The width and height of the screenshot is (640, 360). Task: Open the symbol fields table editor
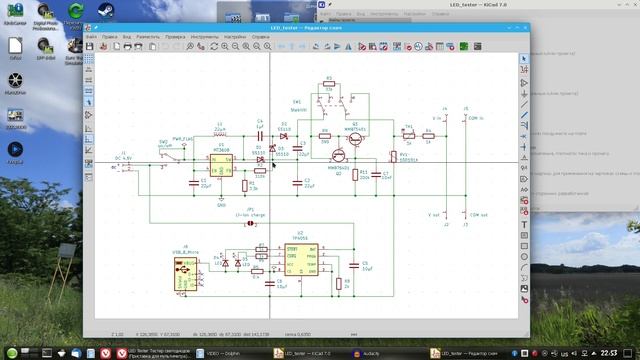click(x=440, y=47)
